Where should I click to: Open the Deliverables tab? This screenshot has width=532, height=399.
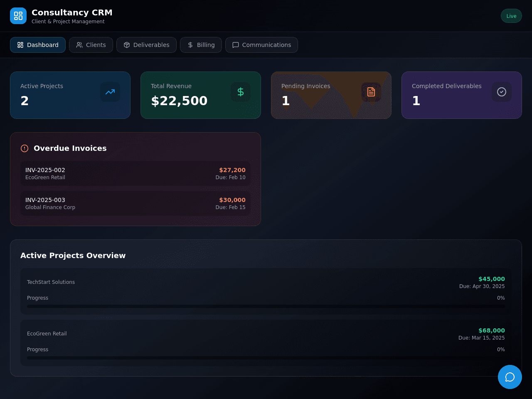click(146, 45)
